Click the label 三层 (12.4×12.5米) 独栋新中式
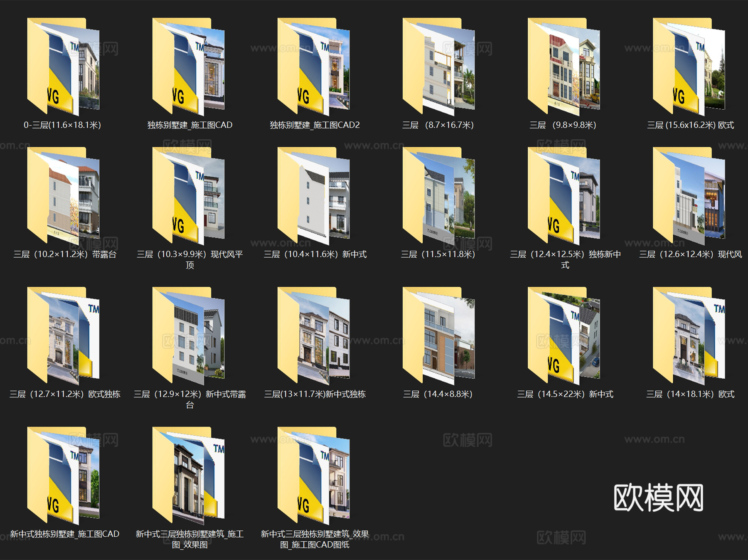Screen dimensions: 748x560 (x=565, y=259)
